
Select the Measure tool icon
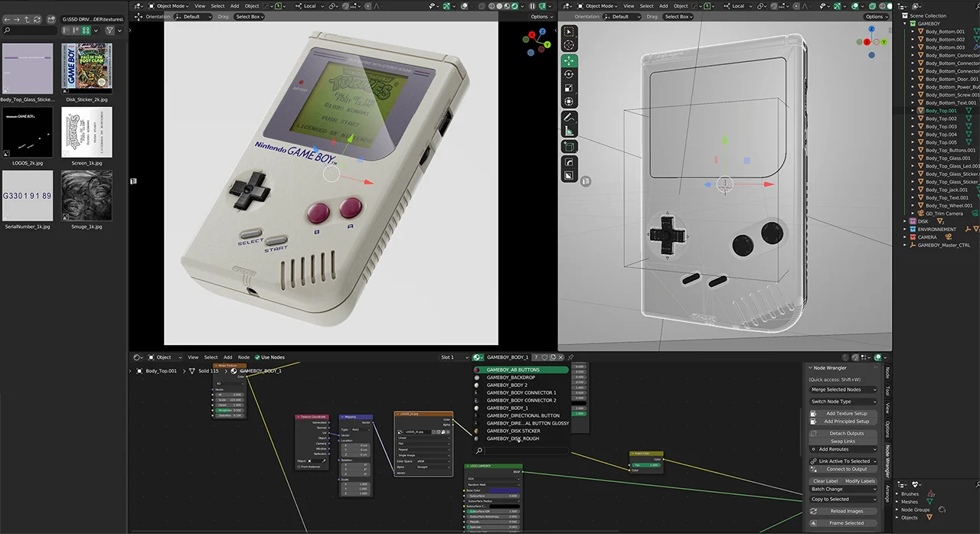point(569,132)
